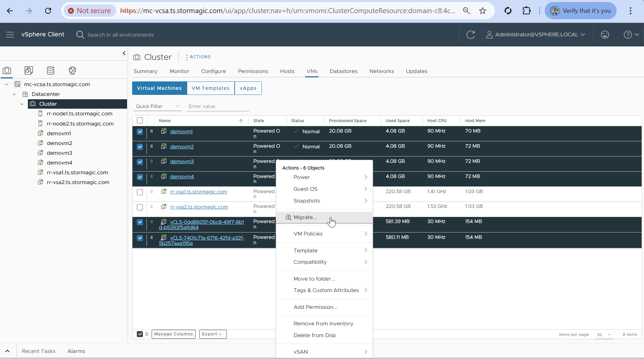Switch to the vApps view
The width and height of the screenshot is (644, 359).
[248, 88]
